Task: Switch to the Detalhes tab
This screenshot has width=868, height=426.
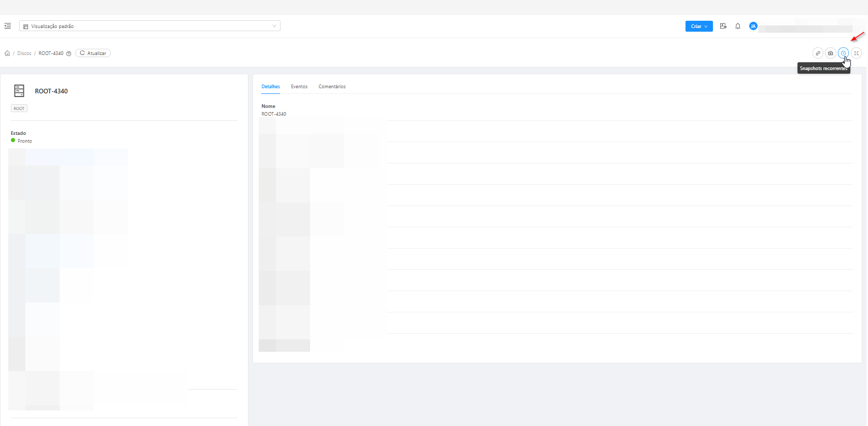Action: [x=271, y=87]
